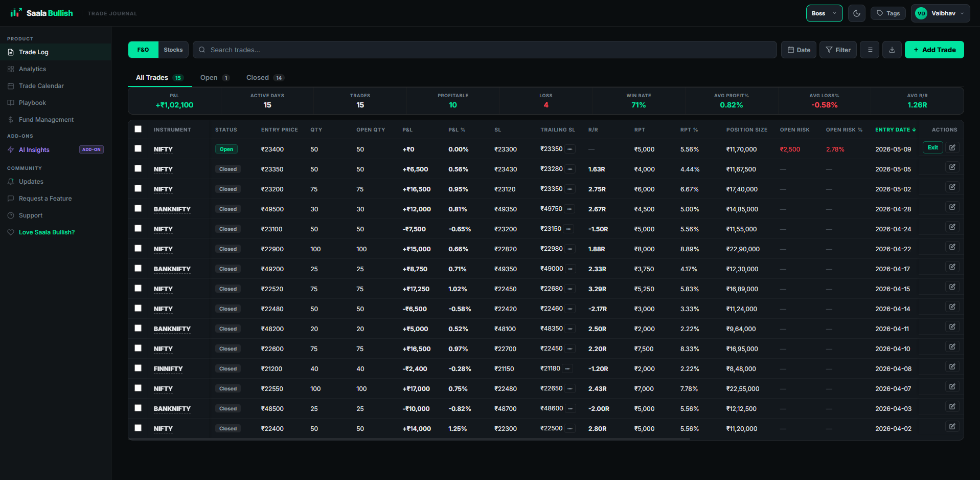Click the Add Trade button

(x=934, y=50)
